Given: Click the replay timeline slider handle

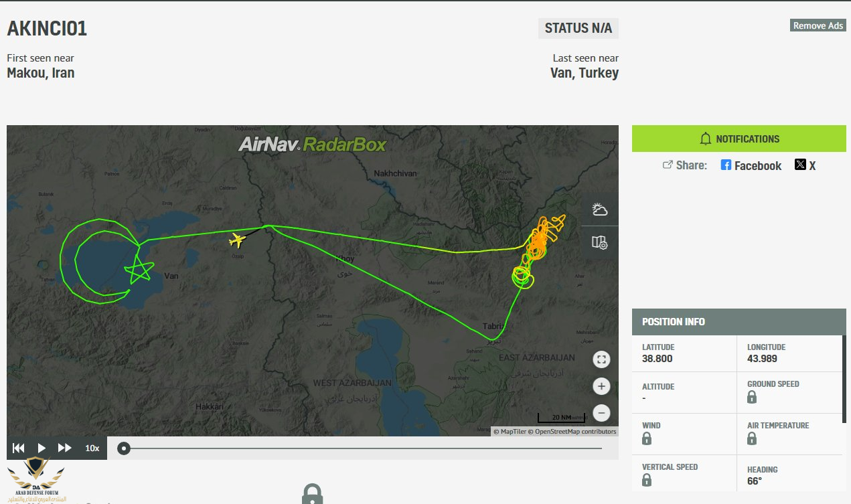Looking at the screenshot, I should pyautogui.click(x=124, y=448).
